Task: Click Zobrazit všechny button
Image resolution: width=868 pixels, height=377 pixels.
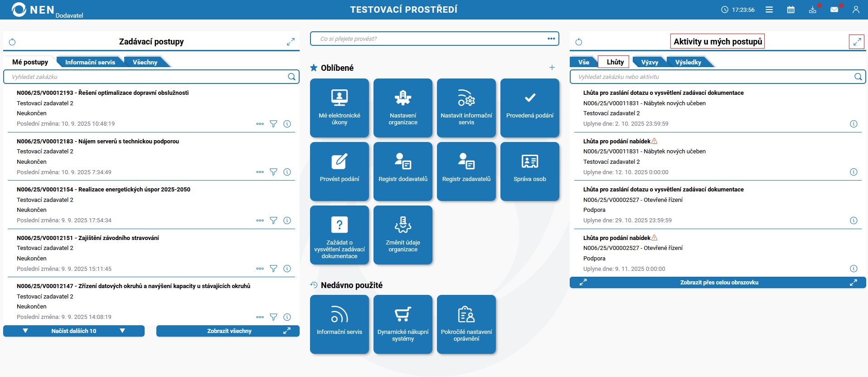Action: [x=228, y=331]
